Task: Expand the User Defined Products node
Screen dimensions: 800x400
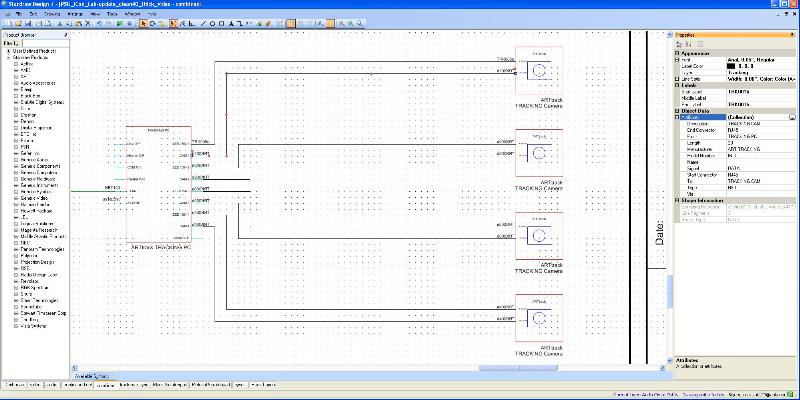Action: [8, 50]
